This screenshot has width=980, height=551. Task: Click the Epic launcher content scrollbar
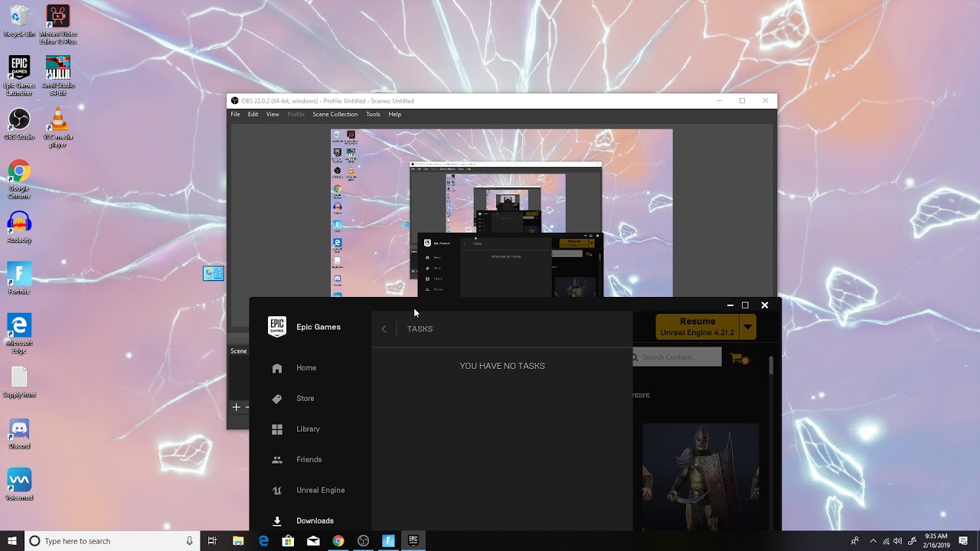771,366
